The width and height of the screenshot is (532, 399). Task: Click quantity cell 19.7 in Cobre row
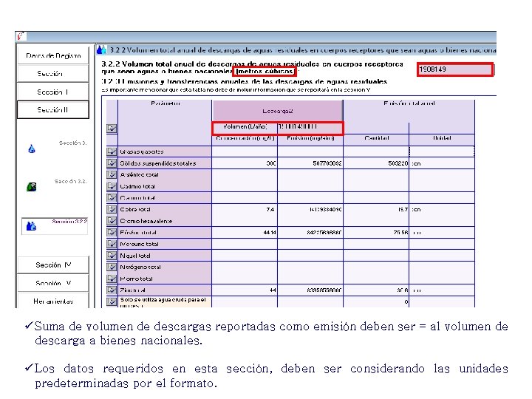[x=376, y=209]
